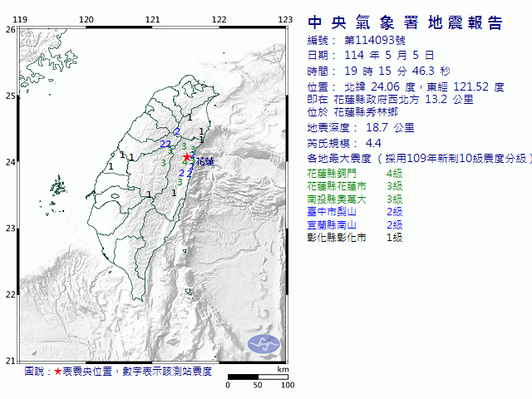The image size is (532, 399).
Task: Click legend text 數字表示該測站震度
Action: [x=167, y=372]
